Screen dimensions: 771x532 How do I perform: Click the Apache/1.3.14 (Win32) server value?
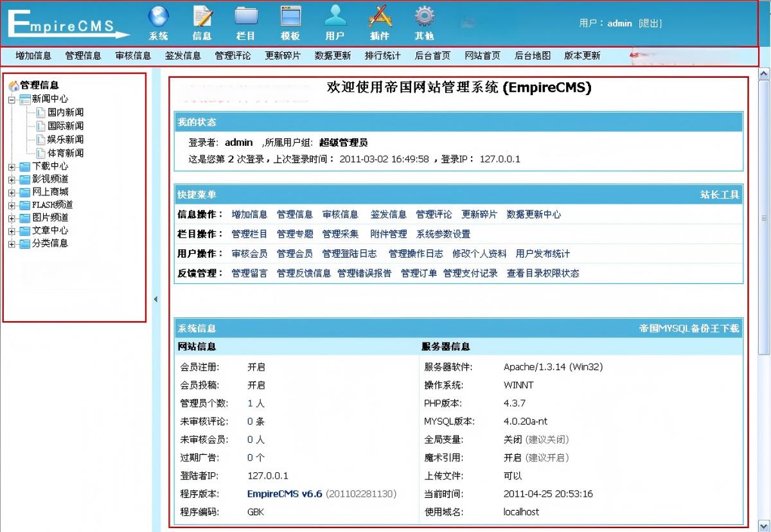coord(553,368)
